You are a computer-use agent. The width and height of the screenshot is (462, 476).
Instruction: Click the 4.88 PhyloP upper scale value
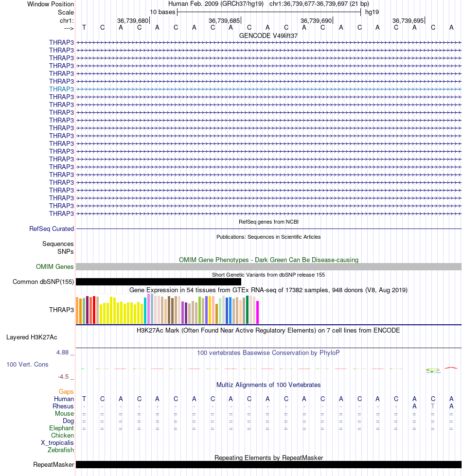[63, 353]
